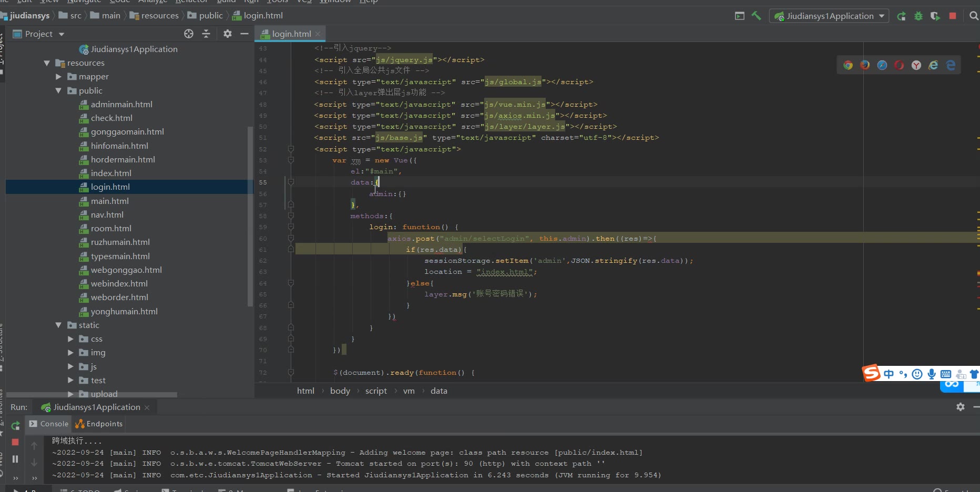980x492 pixels.
Task: Open Project panel settings gear
Action: 227,34
